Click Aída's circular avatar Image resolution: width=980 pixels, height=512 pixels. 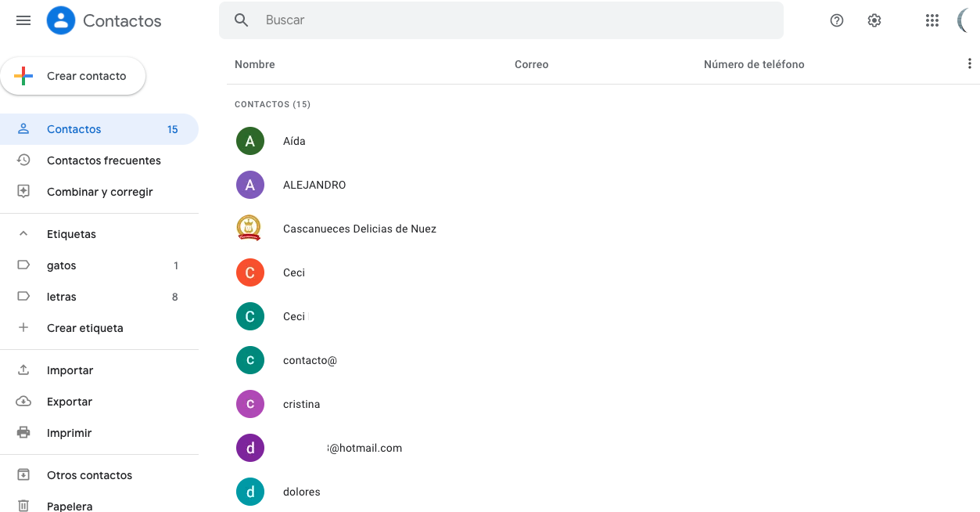pos(249,141)
